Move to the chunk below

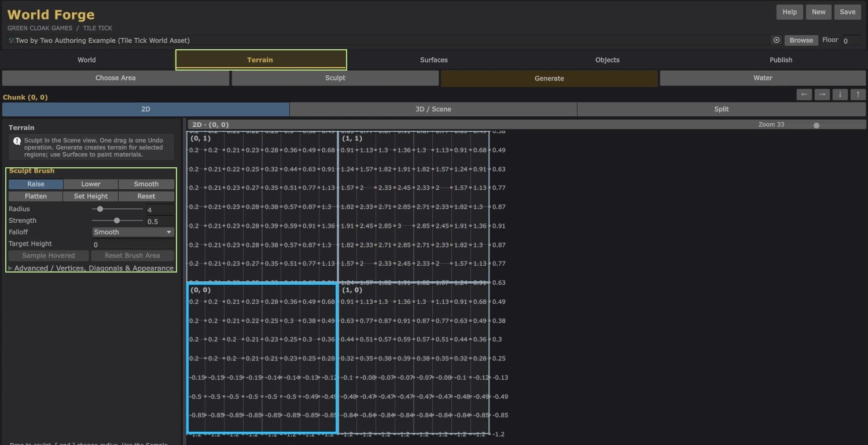[x=840, y=94]
